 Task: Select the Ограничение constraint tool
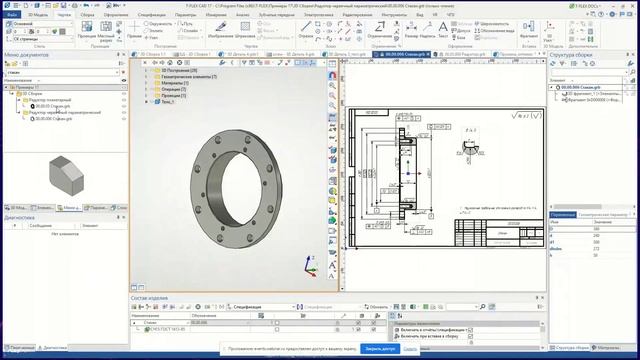pos(380,30)
